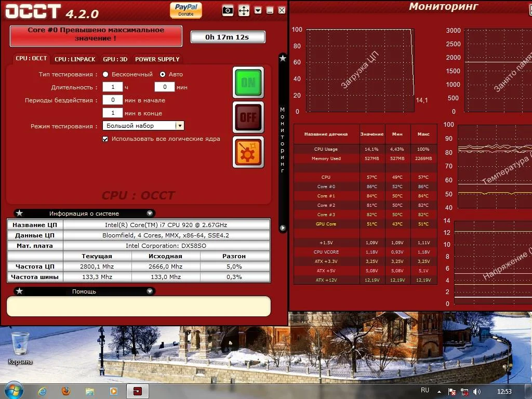Image resolution: width=532 pixels, height=399 pixels.
Task: Click the OCCT taskbar button
Action: (137, 391)
